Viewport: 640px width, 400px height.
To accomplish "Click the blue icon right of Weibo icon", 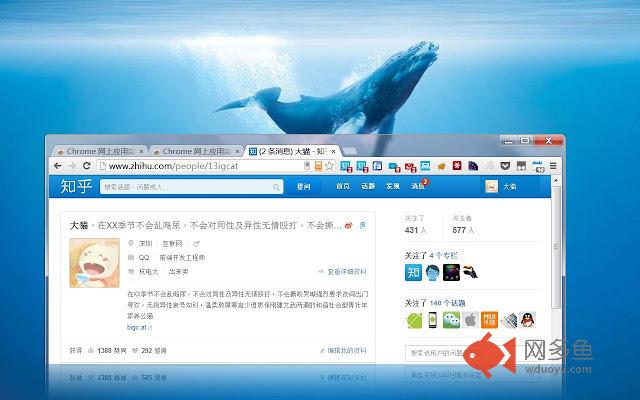I will 362,225.
